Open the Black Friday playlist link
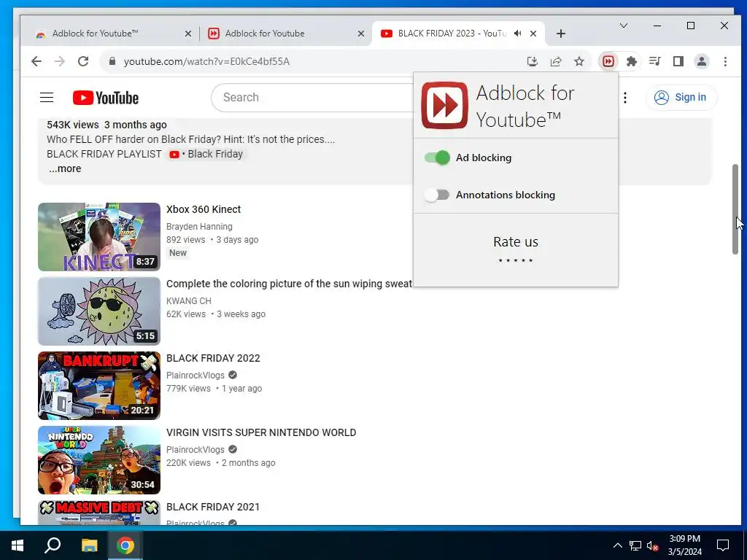Viewport: 747px width, 560px height. click(206, 155)
